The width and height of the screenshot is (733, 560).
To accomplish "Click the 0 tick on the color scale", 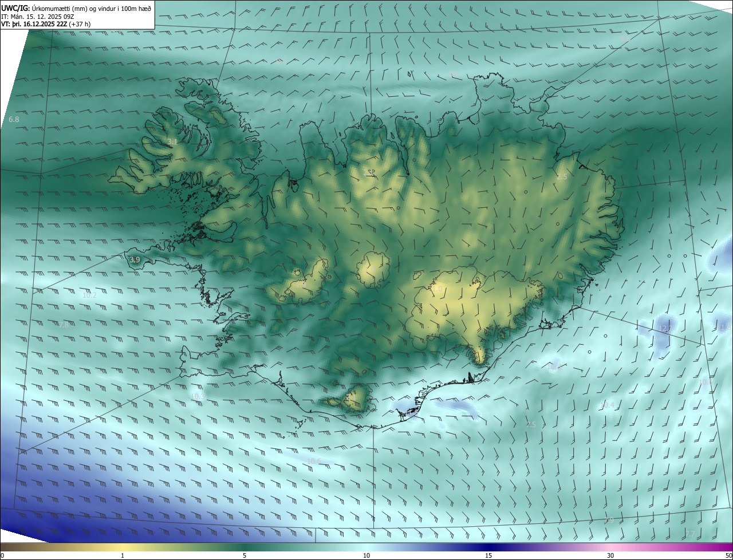I will (2, 555).
